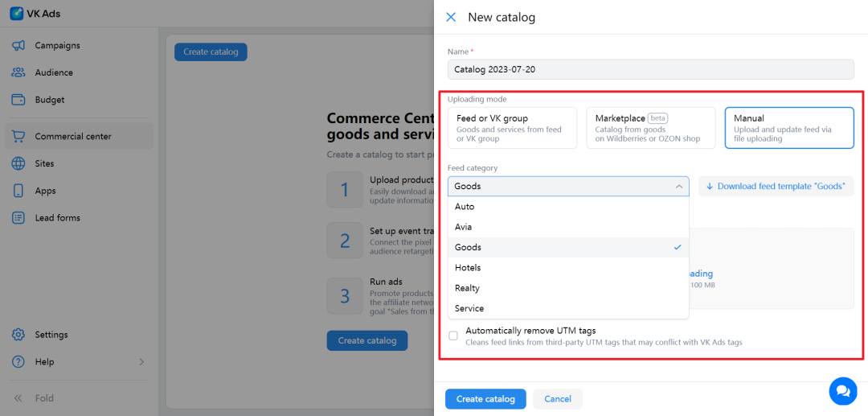Click the Feed category dropdown arrow
The image size is (868, 416).
(678, 187)
